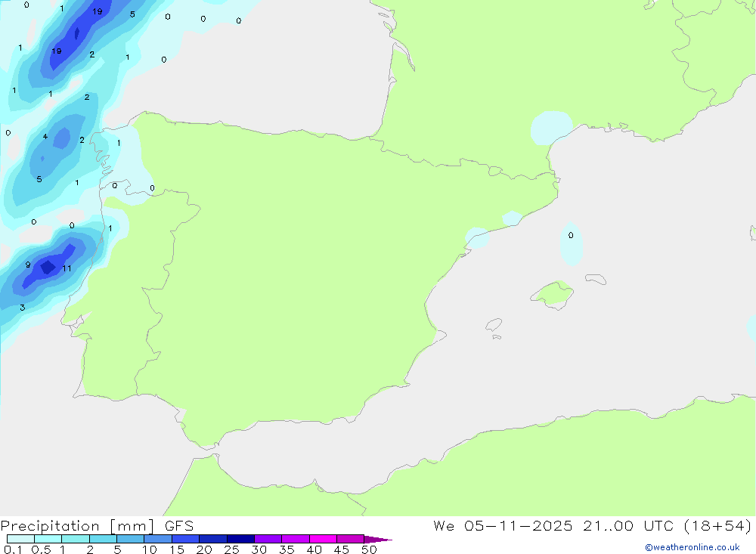Click the 1–2 mm legend color swatch
756x554 pixels.
tap(76, 539)
